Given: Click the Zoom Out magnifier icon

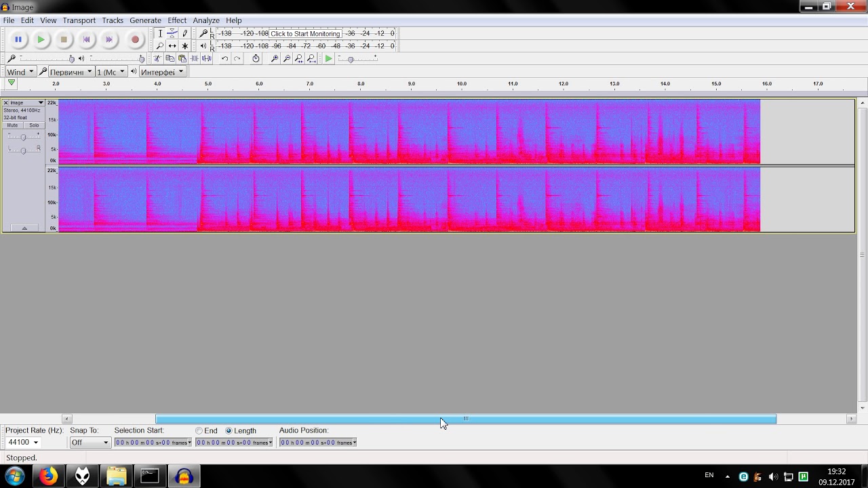Looking at the screenshot, I should pyautogui.click(x=286, y=59).
